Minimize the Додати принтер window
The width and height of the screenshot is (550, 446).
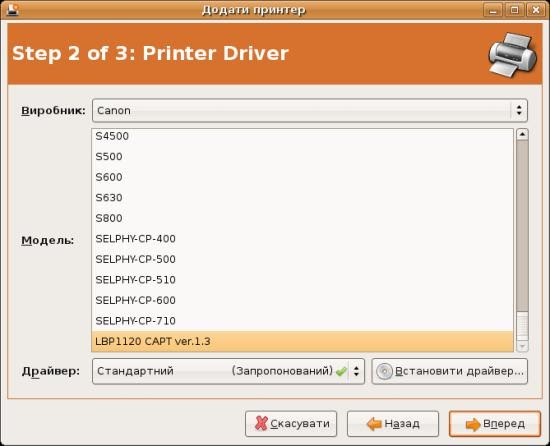(493, 10)
